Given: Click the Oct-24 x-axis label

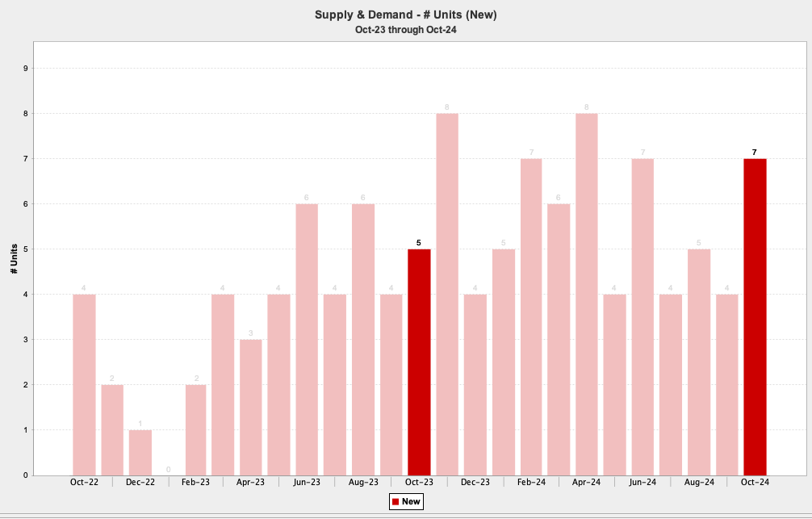Looking at the screenshot, I should pos(755,483).
